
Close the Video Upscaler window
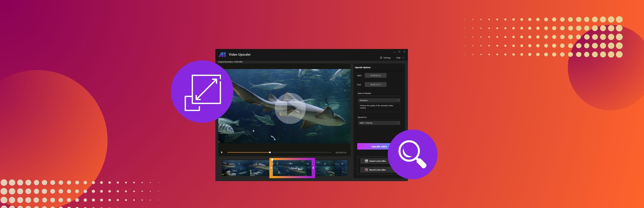404,52
